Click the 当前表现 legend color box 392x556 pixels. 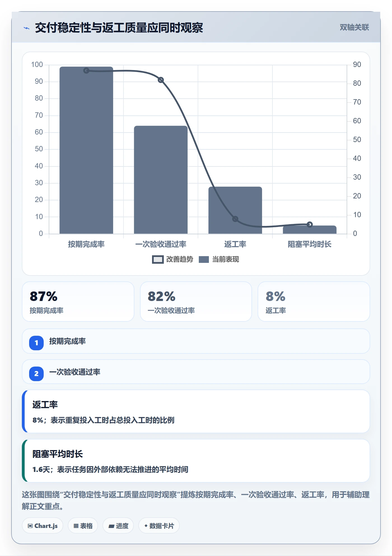pos(204,260)
